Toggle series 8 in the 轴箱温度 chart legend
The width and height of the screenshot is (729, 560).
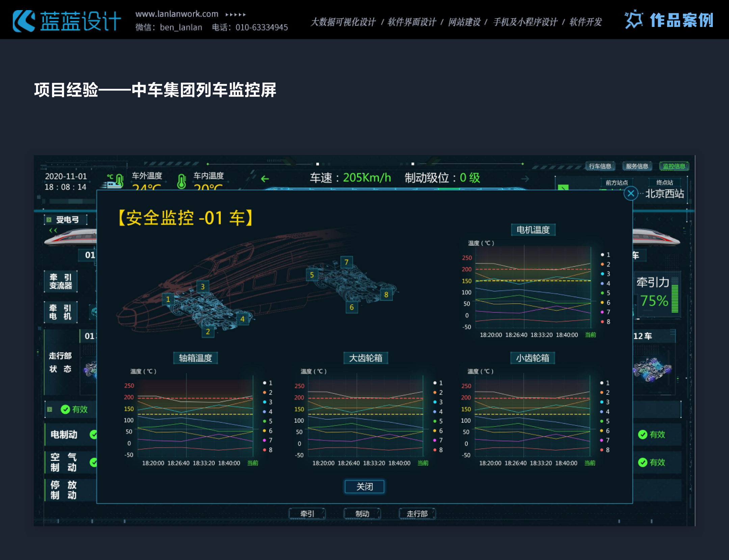click(x=267, y=450)
